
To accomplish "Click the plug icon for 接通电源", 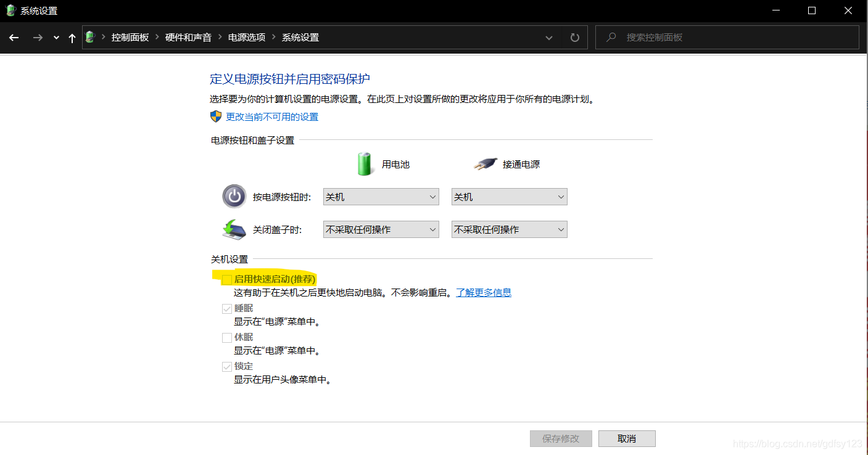I will (486, 163).
